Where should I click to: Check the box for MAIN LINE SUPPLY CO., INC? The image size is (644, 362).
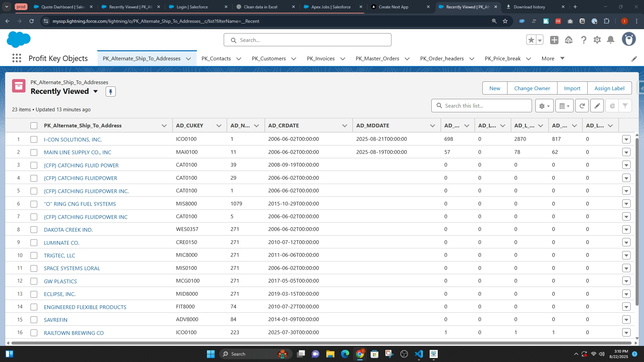[34, 153]
